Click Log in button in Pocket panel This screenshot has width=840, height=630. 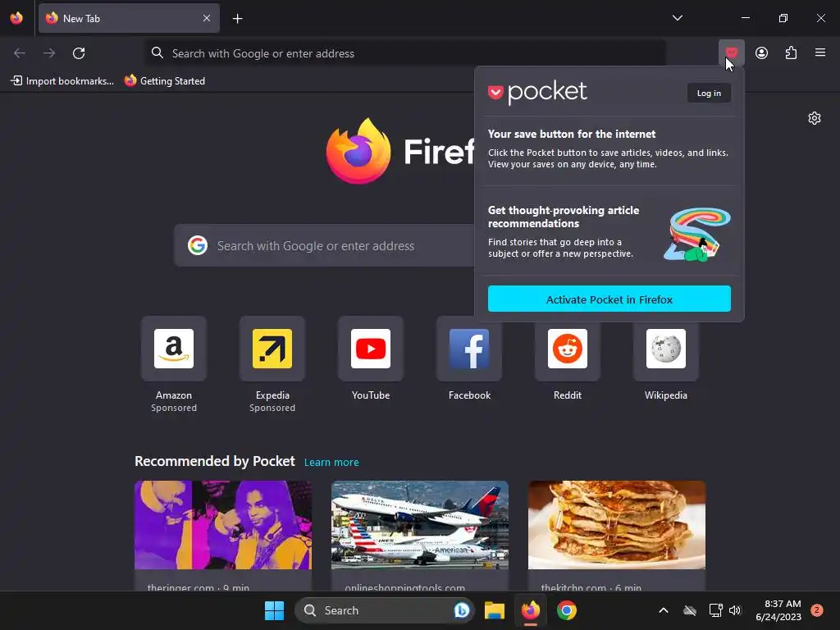709,94
